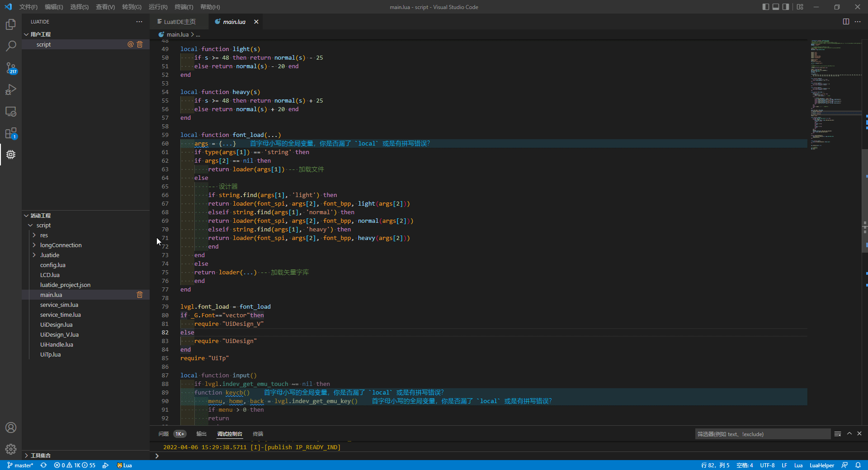Open editor more actions ellipsis menu
The height and width of the screenshot is (470, 868).
(x=858, y=22)
